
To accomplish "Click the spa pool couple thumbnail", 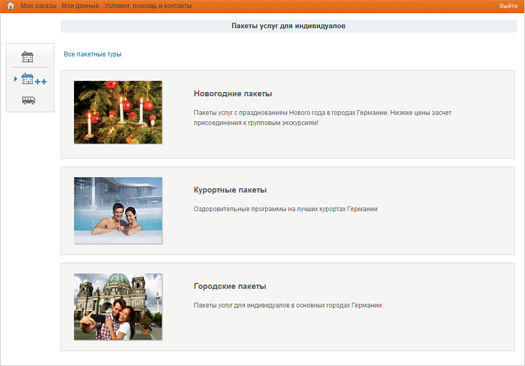I will [x=118, y=211].
